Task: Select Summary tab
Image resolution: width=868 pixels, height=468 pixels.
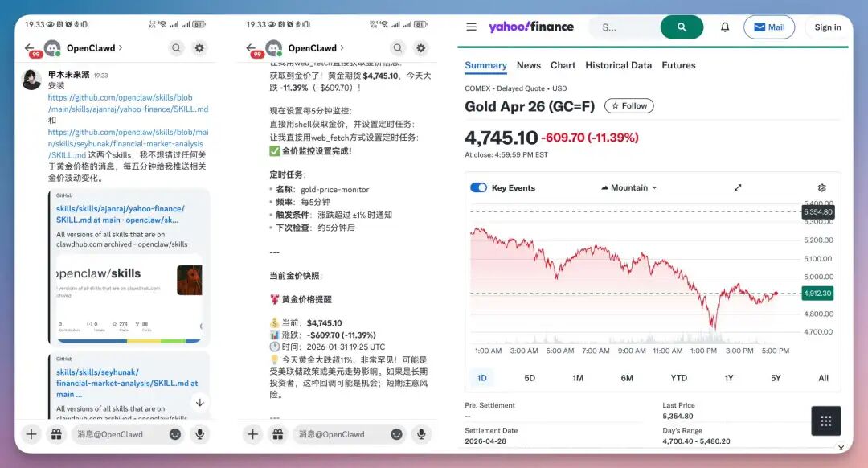Action: 485,65
